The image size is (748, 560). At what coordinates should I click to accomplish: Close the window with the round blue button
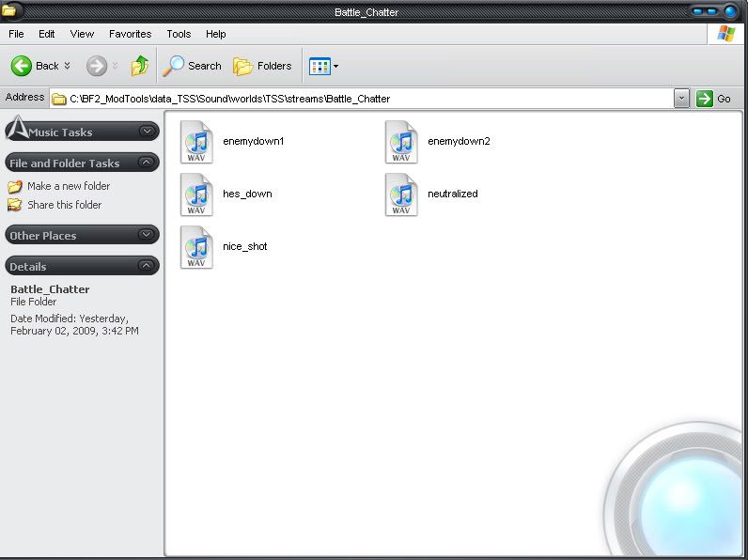[x=730, y=11]
